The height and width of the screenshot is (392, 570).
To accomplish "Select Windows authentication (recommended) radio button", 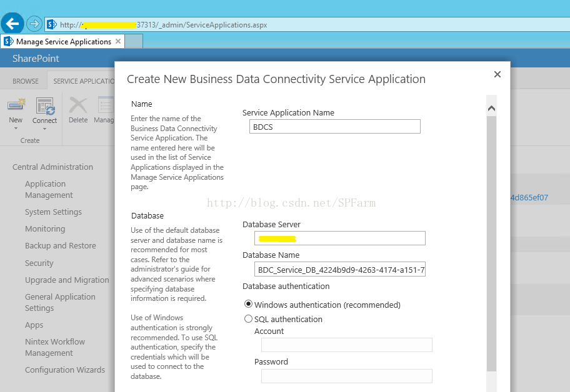I will [x=248, y=304].
